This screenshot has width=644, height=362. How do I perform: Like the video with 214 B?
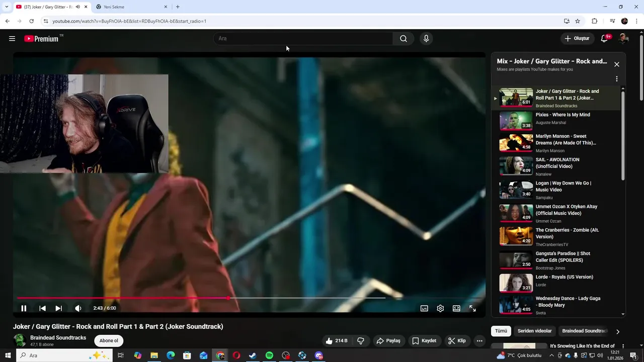point(336,341)
